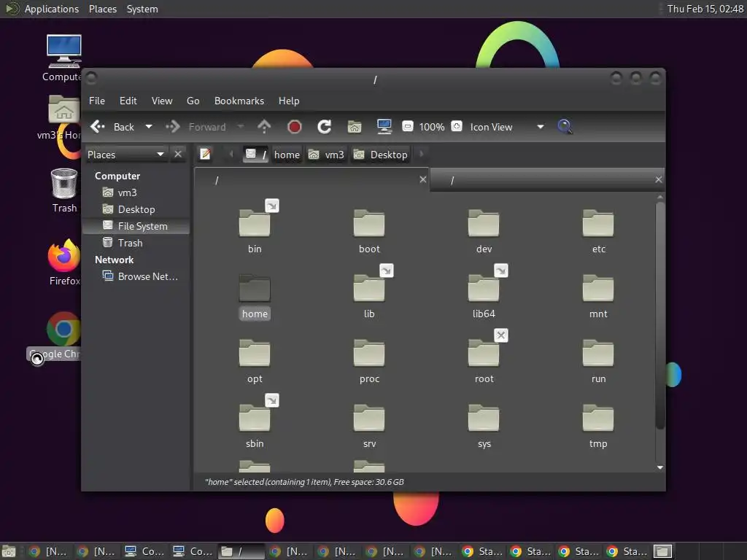Image resolution: width=747 pixels, height=560 pixels.
Task: Open the Go menu
Action: [x=193, y=101]
